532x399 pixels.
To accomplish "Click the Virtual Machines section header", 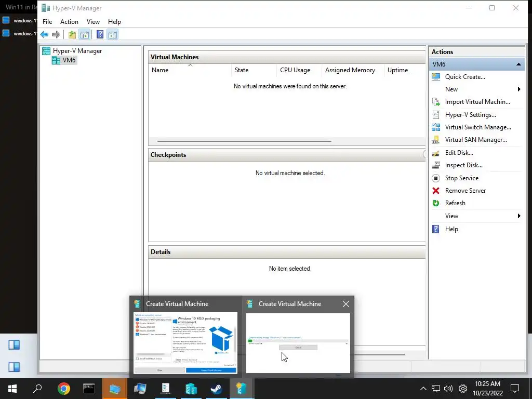I will [287, 57].
